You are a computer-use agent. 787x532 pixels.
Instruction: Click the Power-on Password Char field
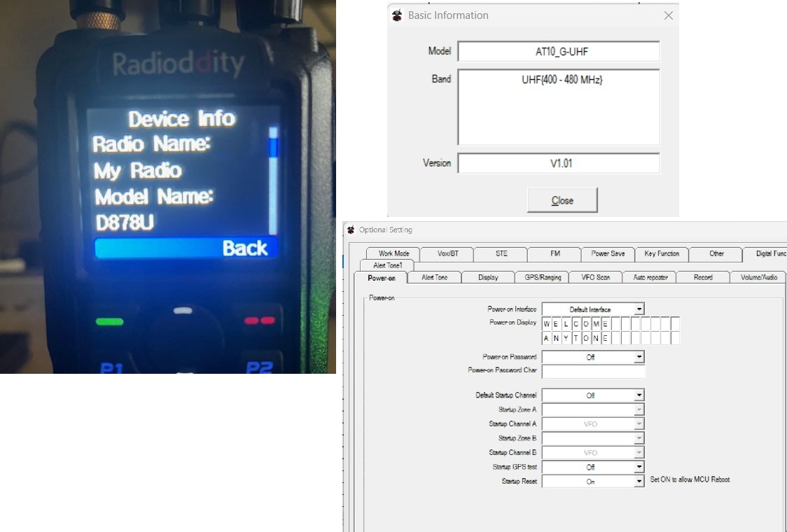593,371
